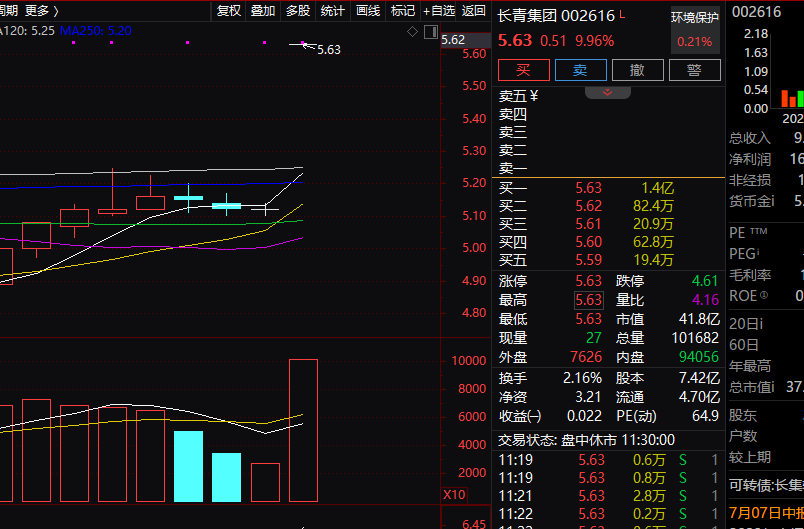The height and width of the screenshot is (529, 804).
Task: Select the 买一 price 5.63
Action: [588, 188]
